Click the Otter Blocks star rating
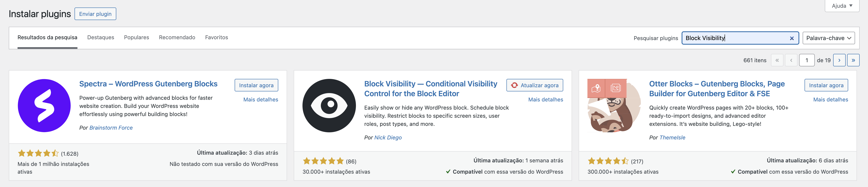The width and height of the screenshot is (868, 187). 608,161
